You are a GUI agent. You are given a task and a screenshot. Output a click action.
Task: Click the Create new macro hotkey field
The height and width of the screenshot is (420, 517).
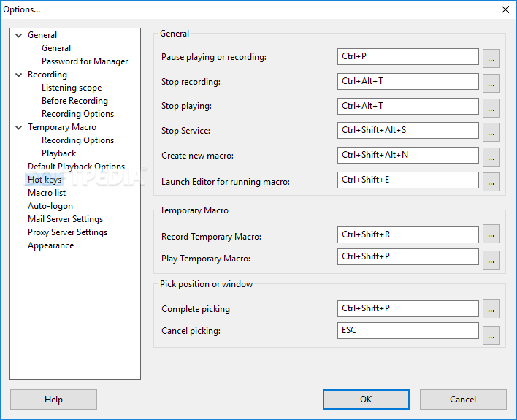coord(408,155)
